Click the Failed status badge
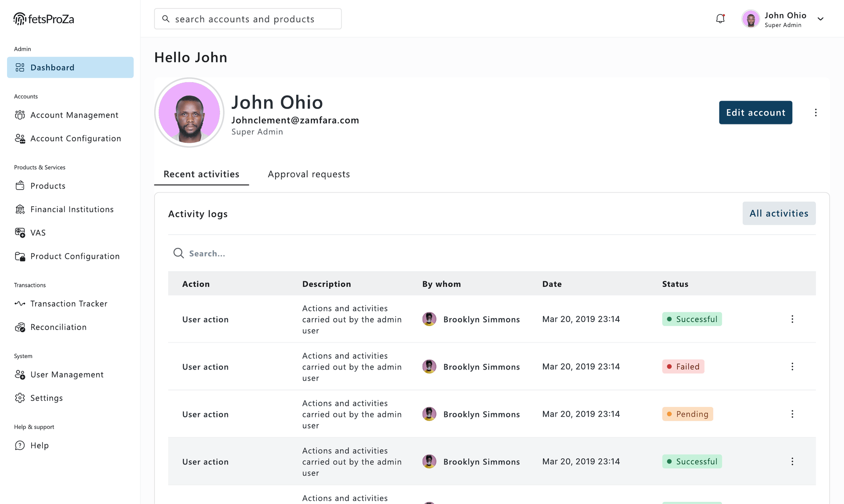This screenshot has width=844, height=504. coord(683,366)
